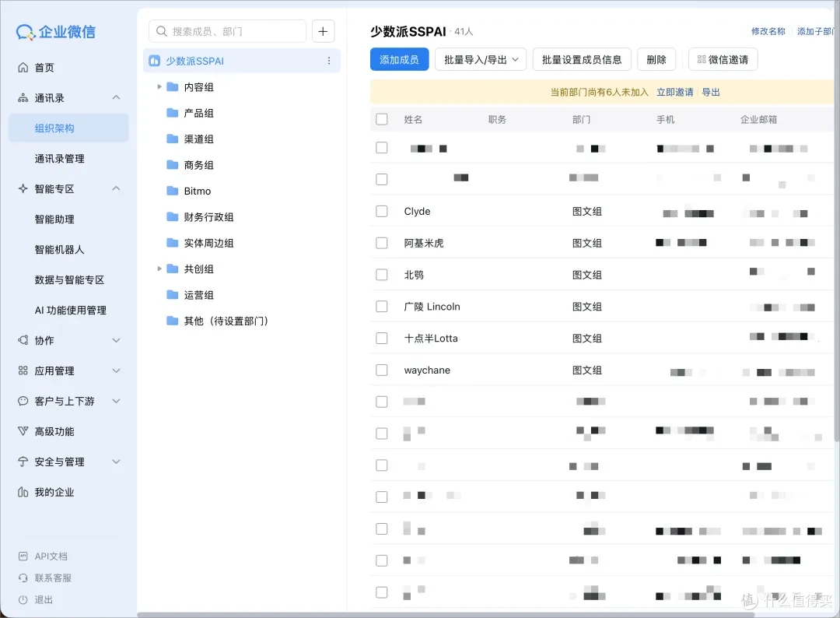Click the Bitmo folder icon
Viewport: 840px width, 618px height.
(x=173, y=191)
